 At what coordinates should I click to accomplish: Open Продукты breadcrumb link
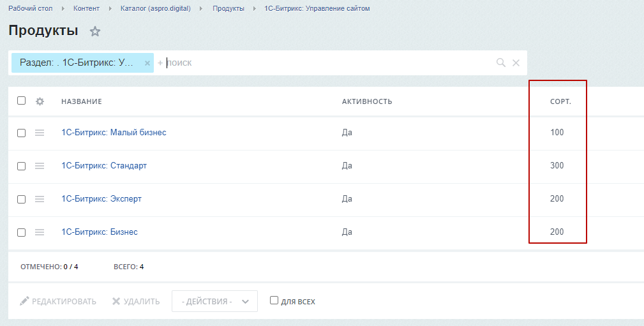(228, 8)
